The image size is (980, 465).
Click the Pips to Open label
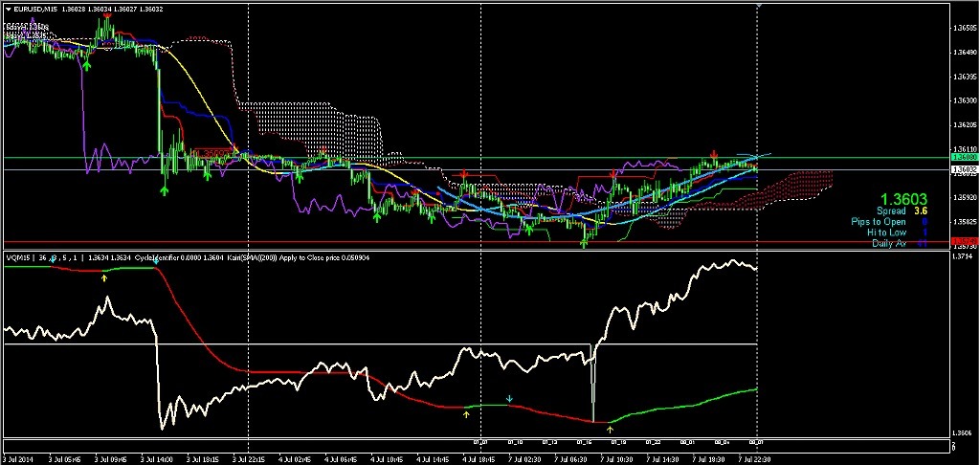(878, 221)
